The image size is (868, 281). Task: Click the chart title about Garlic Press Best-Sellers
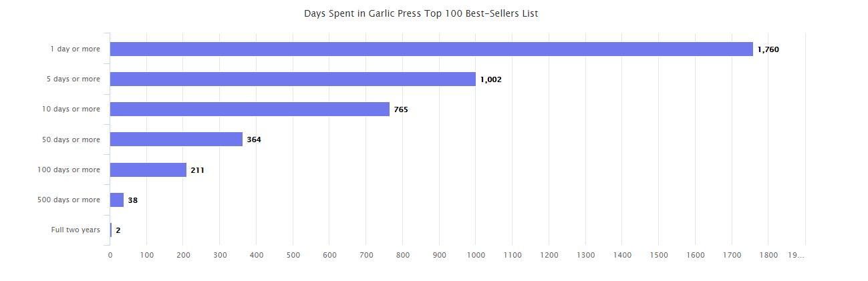tap(421, 13)
